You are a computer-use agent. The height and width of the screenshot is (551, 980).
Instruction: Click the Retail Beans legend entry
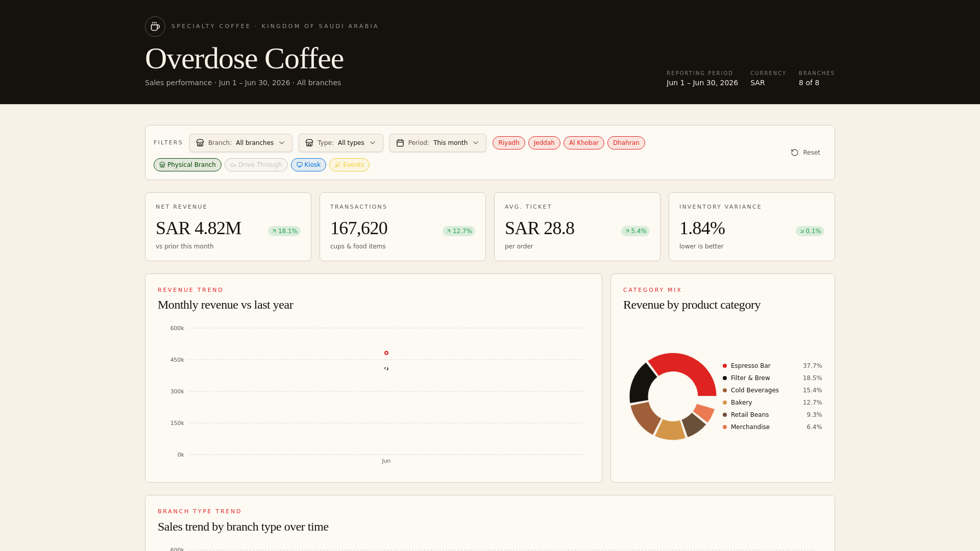pos(772,415)
